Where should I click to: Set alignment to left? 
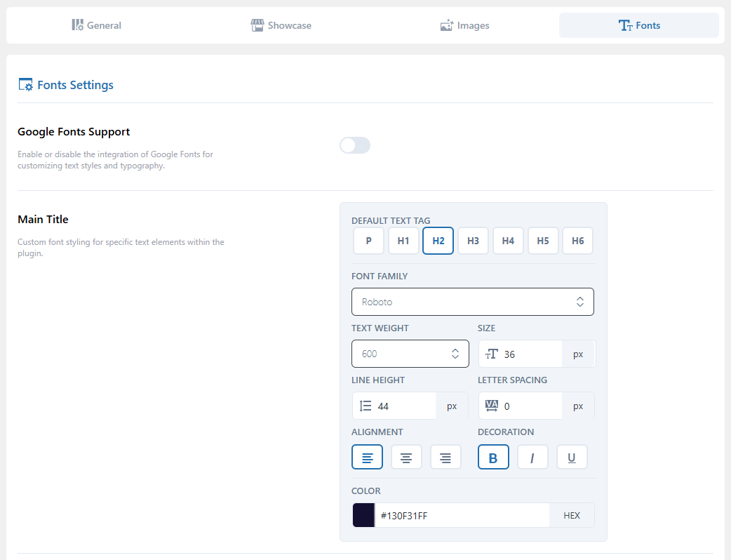coord(368,457)
